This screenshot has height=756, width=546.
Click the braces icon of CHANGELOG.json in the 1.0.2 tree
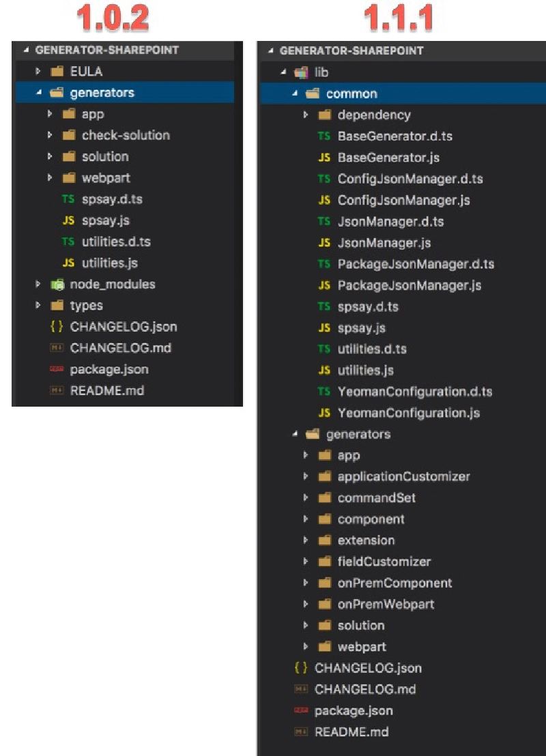(57, 327)
